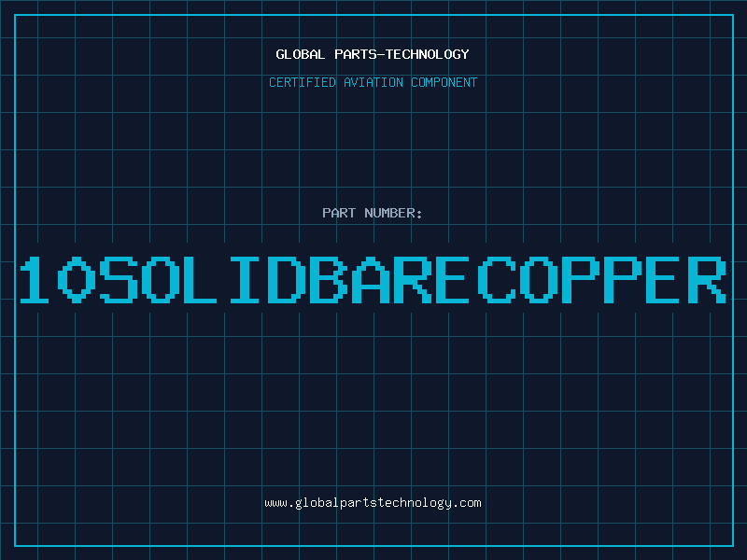747x560 pixels.
Task: Select the AVIATION word in the subtitle
Action: [x=373, y=82]
